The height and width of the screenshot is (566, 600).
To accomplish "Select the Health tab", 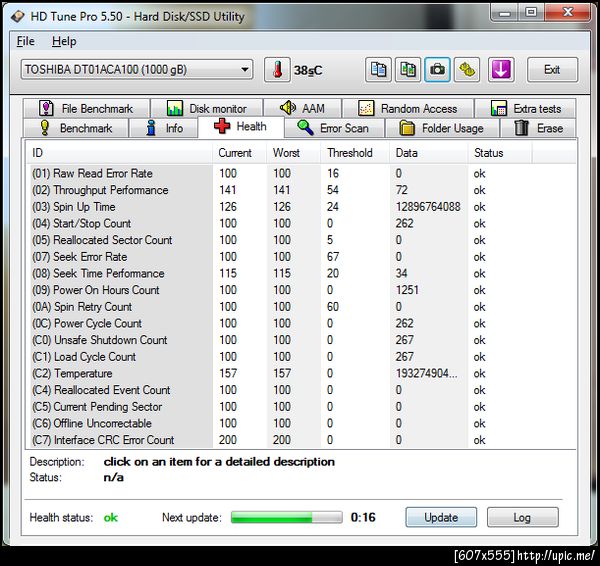I will click(241, 127).
